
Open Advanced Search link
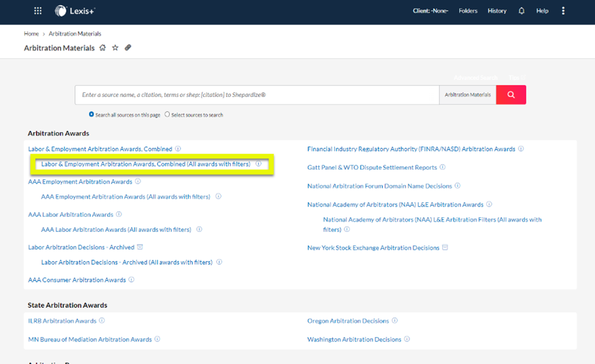(x=475, y=78)
